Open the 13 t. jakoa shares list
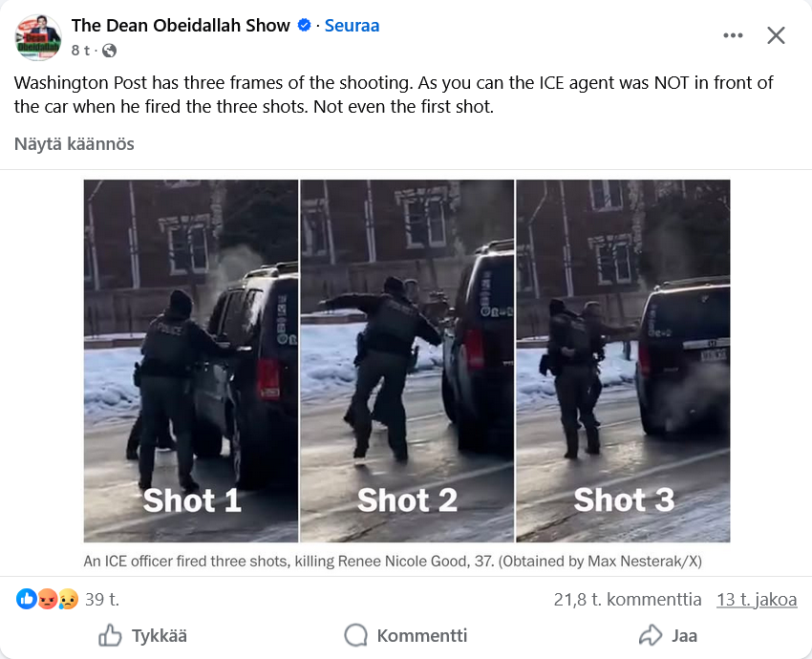Image resolution: width=812 pixels, height=659 pixels. pyautogui.click(x=757, y=599)
